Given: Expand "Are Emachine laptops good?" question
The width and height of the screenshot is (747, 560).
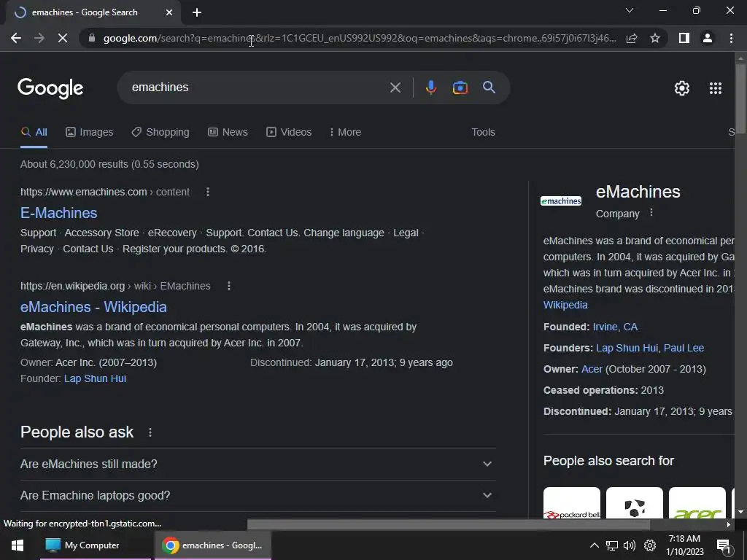Looking at the screenshot, I should click(x=258, y=495).
